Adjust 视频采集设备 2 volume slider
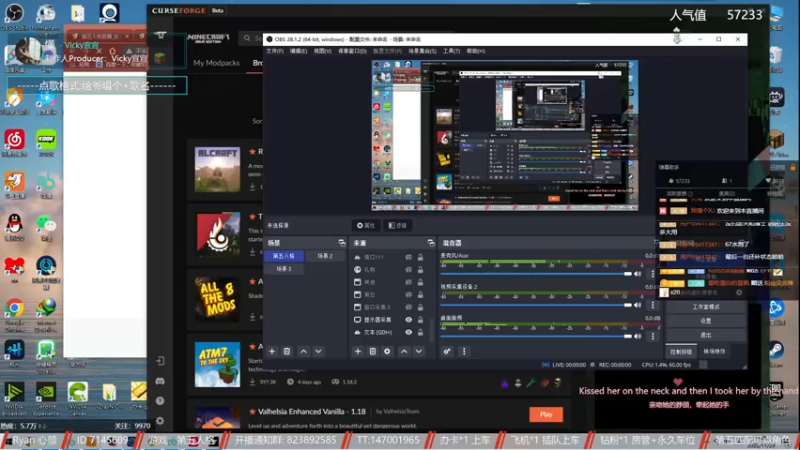The image size is (800, 450). (536, 305)
